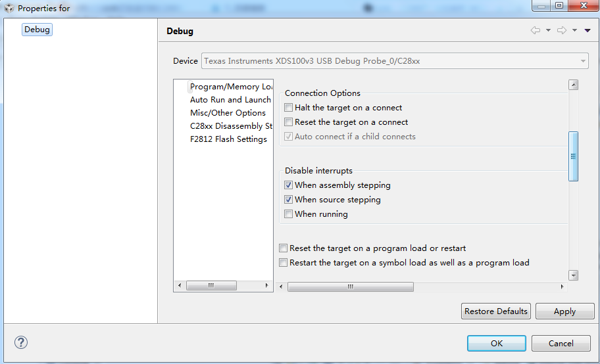This screenshot has width=600, height=364.
Task: Click the category list's left scroll arrow
Action: tap(180, 286)
